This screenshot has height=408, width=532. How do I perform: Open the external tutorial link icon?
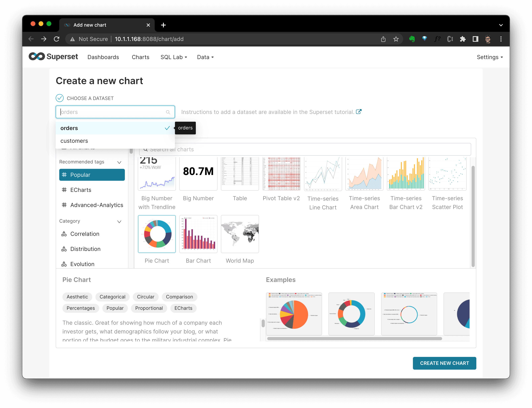point(359,112)
